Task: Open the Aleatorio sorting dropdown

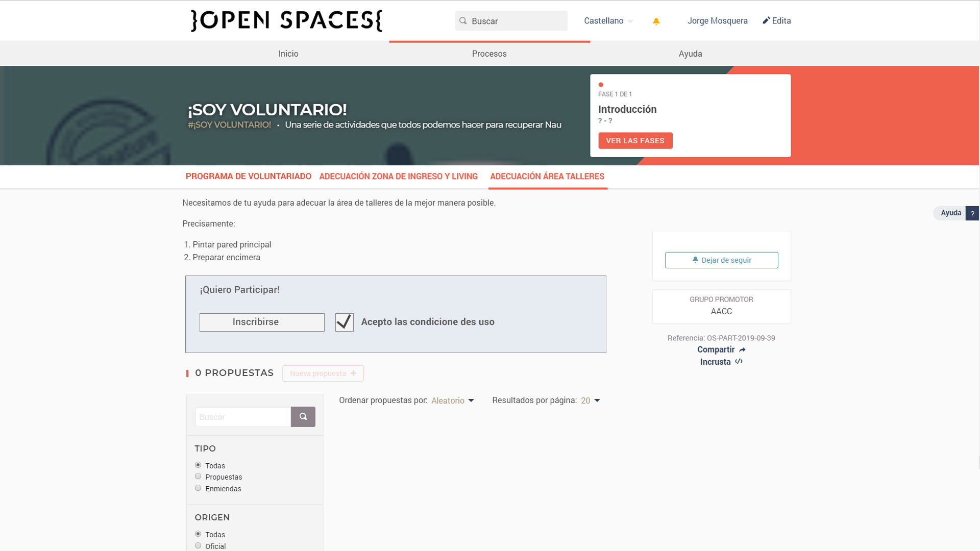Action: tap(452, 400)
